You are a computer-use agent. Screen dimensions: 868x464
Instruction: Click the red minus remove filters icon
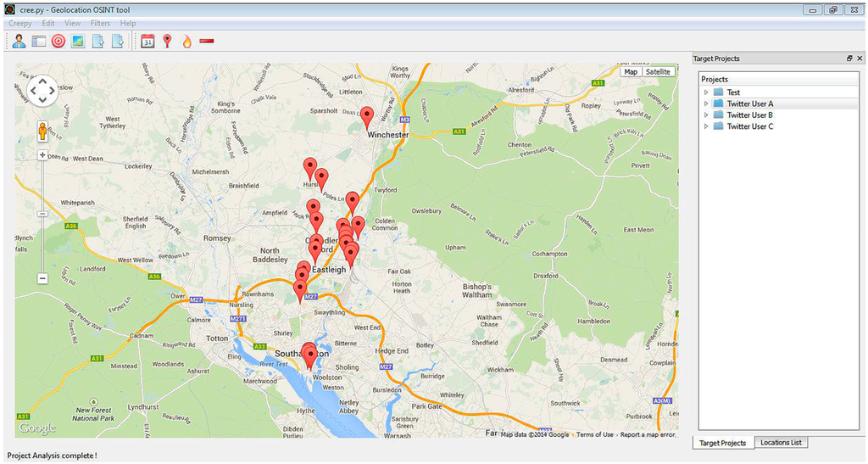coord(207,41)
